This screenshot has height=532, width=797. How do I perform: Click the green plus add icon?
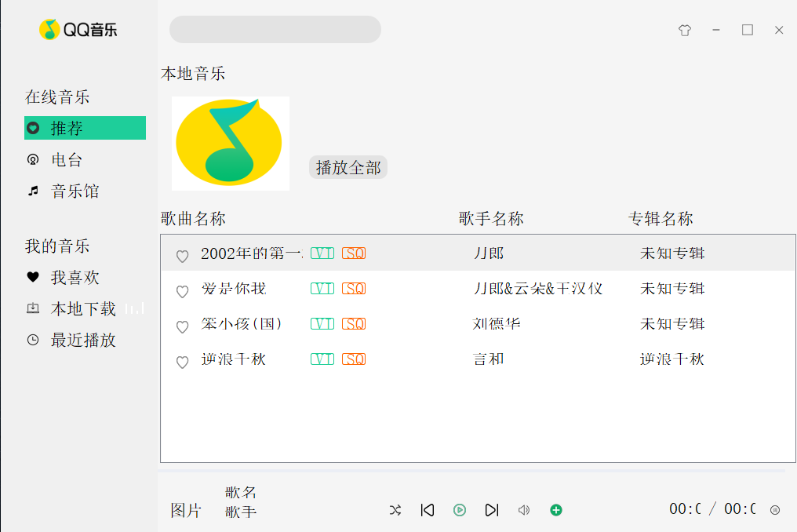tap(556, 510)
